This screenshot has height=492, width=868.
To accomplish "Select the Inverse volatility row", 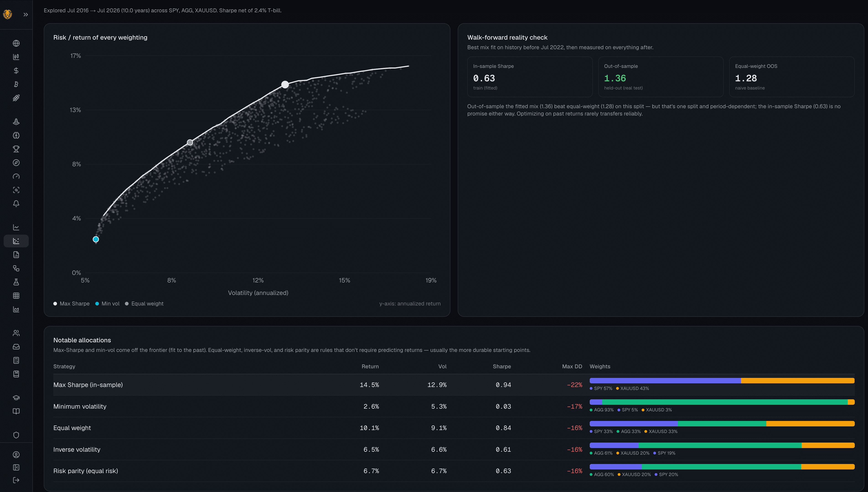I will (454, 449).
